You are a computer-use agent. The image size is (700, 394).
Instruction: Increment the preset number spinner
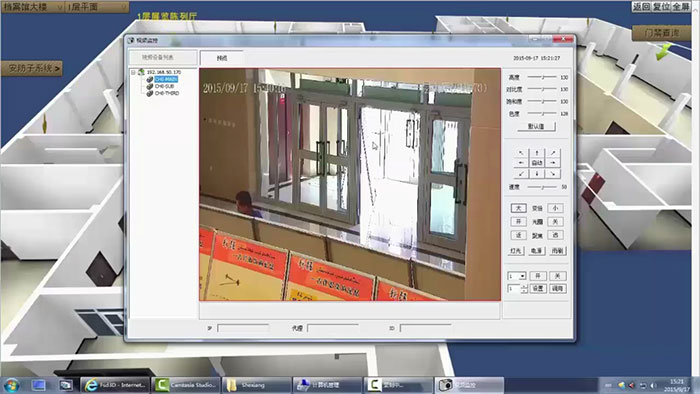(524, 286)
